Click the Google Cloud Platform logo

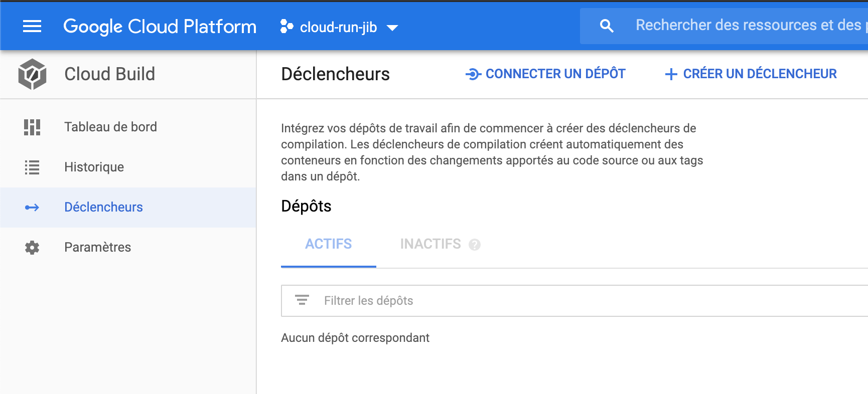click(160, 27)
